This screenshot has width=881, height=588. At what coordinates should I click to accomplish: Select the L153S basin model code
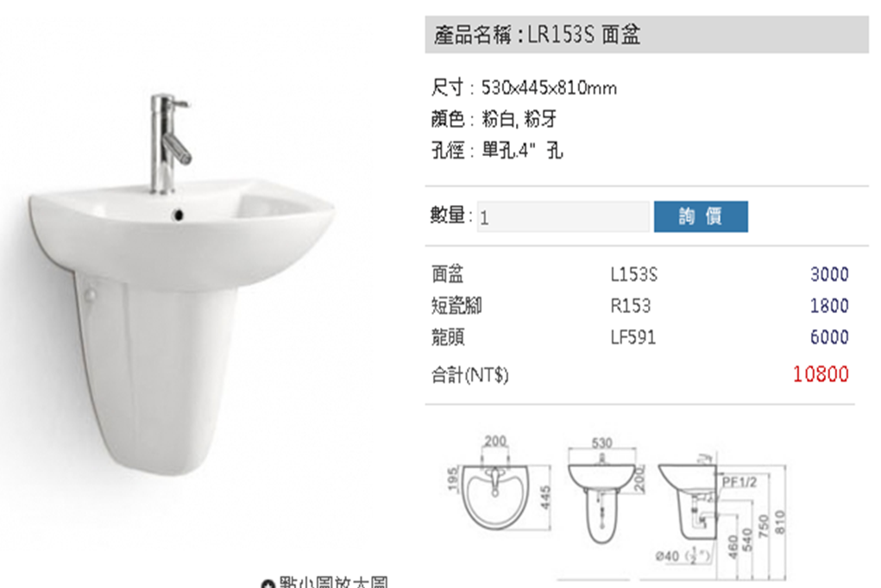point(633,275)
